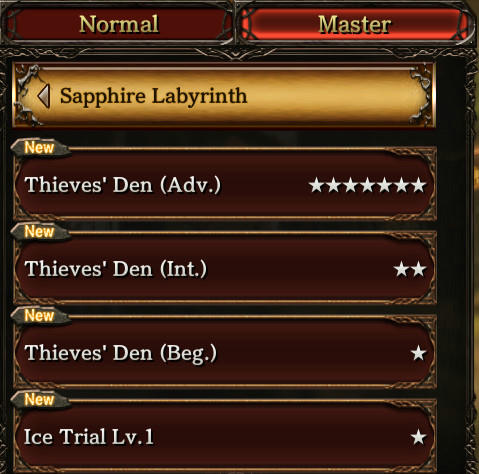The width and height of the screenshot is (479, 474).
Task: Click the single star of Ice Trial Lv.1
Action: (x=418, y=437)
